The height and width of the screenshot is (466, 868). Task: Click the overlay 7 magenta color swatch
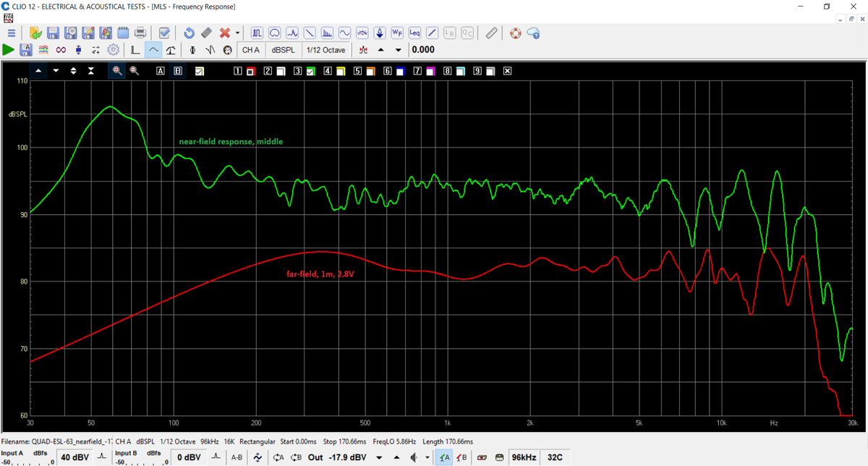tap(429, 71)
